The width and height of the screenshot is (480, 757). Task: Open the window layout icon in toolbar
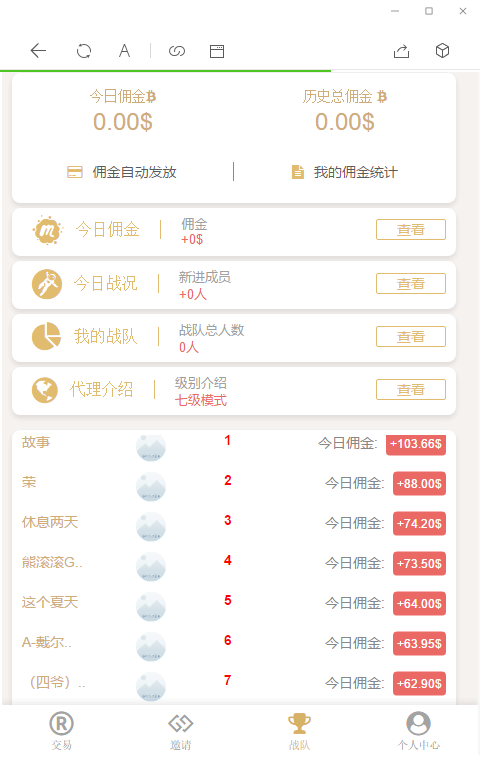217,51
